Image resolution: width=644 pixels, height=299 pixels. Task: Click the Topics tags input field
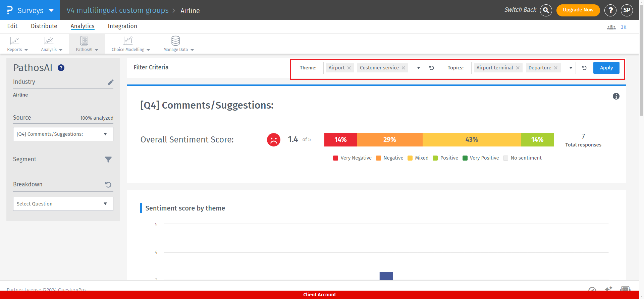click(524, 68)
